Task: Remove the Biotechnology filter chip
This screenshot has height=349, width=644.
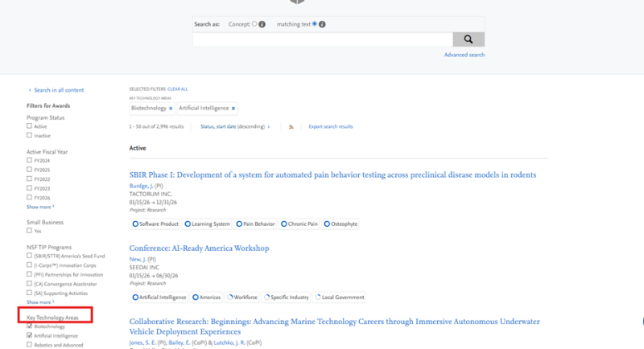Action: (x=171, y=108)
